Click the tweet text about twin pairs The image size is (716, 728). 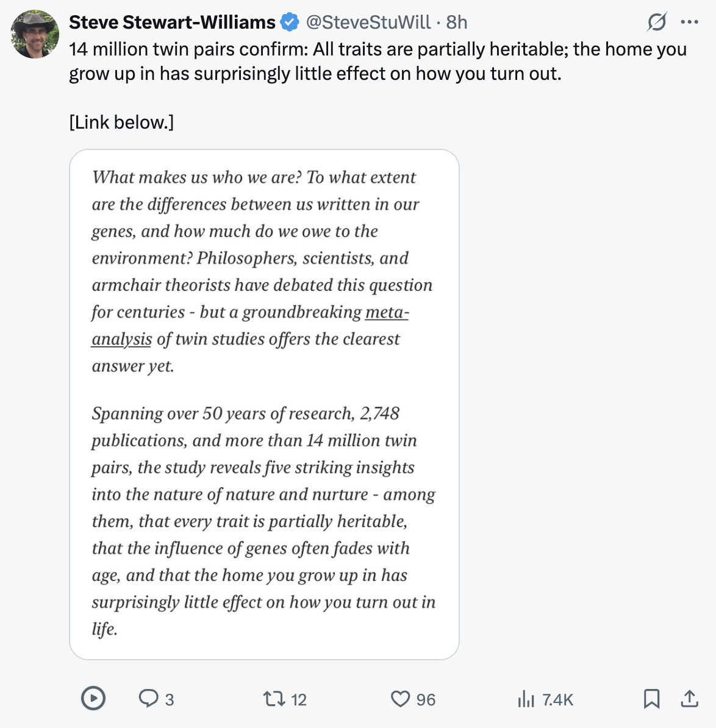coord(377,61)
